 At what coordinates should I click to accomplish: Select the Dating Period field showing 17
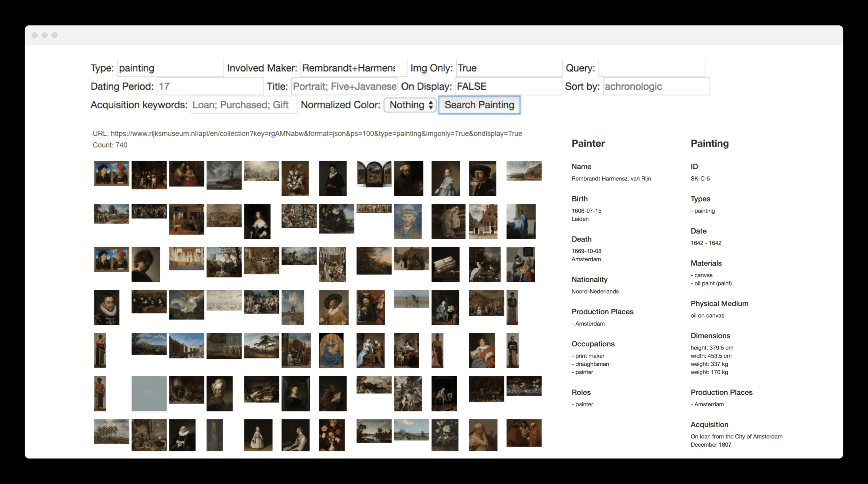[210, 86]
